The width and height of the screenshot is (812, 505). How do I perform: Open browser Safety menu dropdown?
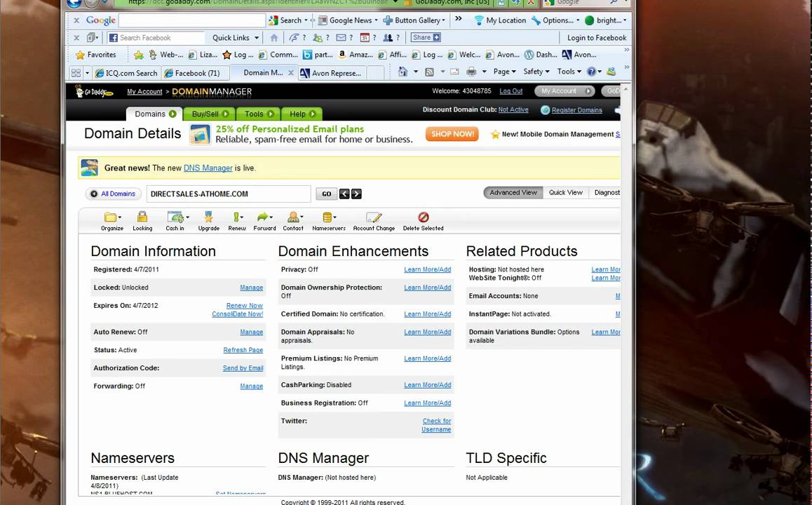click(x=536, y=72)
